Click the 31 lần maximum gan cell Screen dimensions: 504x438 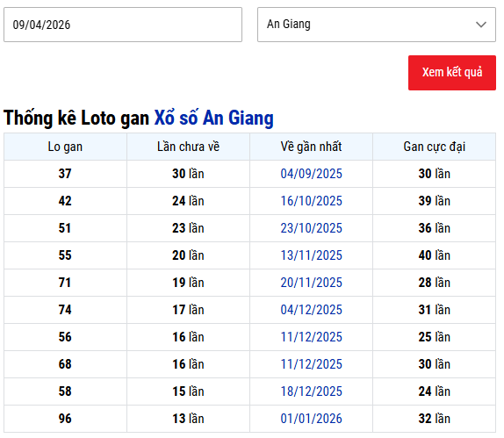tap(435, 310)
